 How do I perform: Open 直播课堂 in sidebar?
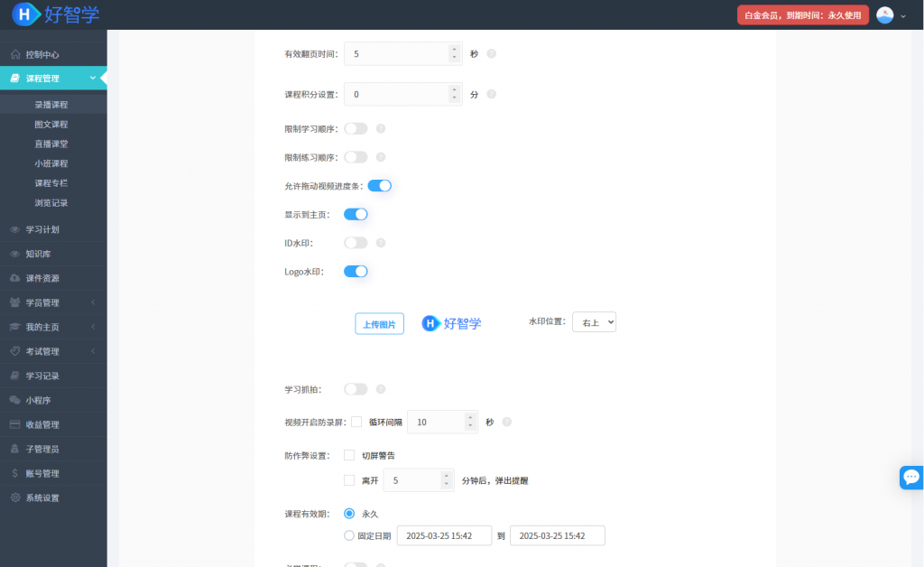[51, 144]
